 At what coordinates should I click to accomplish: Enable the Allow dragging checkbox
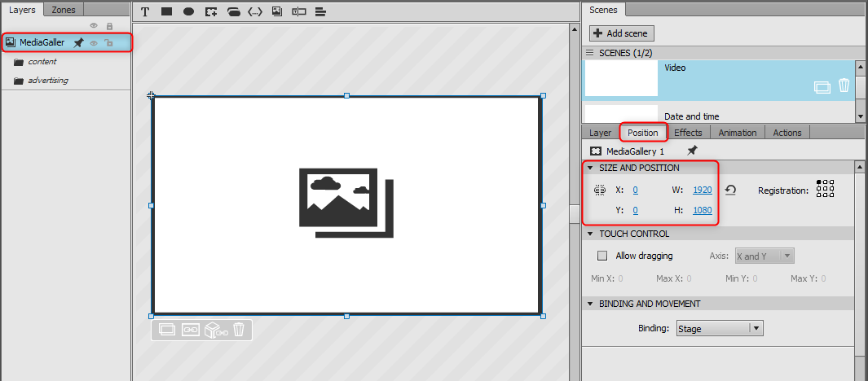pos(602,256)
